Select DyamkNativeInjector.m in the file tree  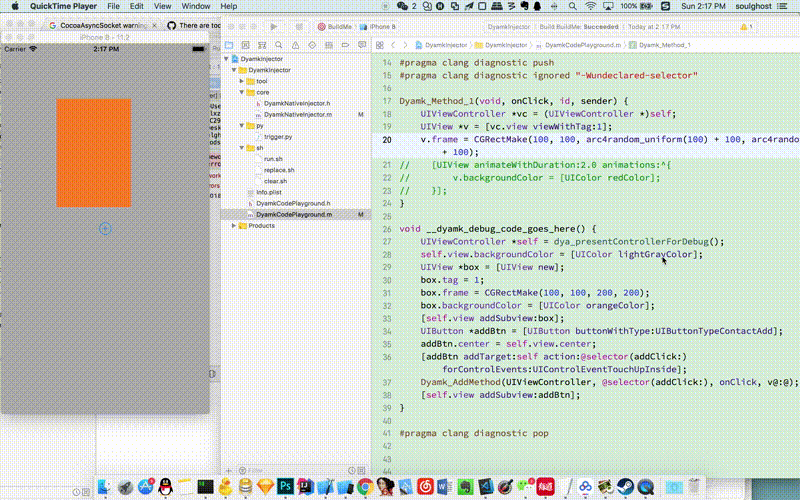point(297,115)
